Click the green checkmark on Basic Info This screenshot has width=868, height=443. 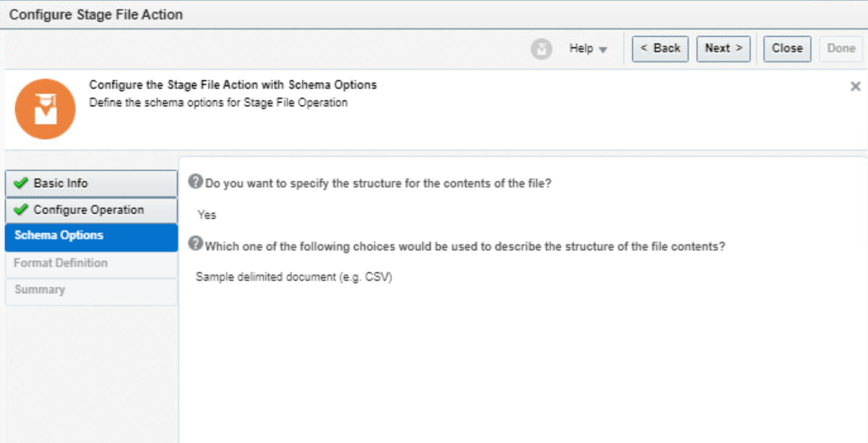click(x=21, y=184)
